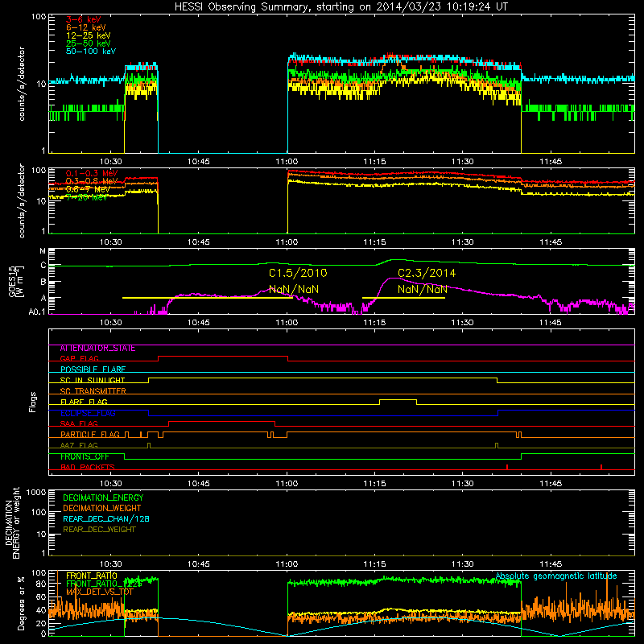Select the 50-100 keV legend label
The image size is (644, 644).
point(91,52)
